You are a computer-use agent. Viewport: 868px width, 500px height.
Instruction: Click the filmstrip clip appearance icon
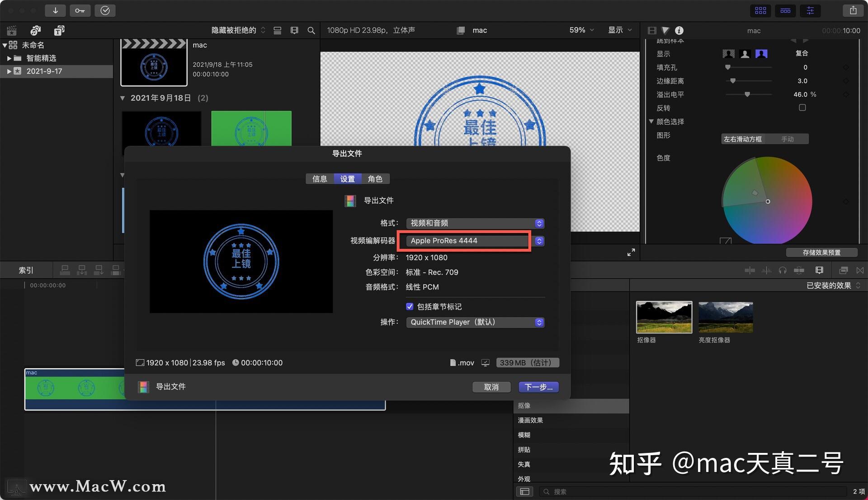[294, 30]
